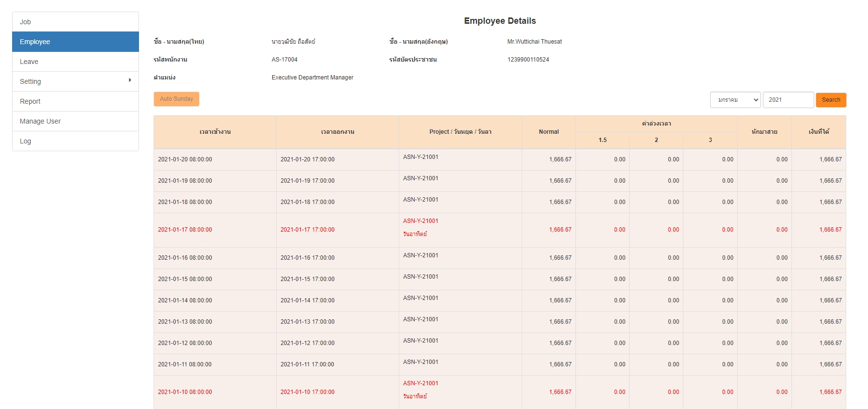
Task: Click วันอาทิตย์ label in 2021-01-17 row
Action: [x=415, y=234]
